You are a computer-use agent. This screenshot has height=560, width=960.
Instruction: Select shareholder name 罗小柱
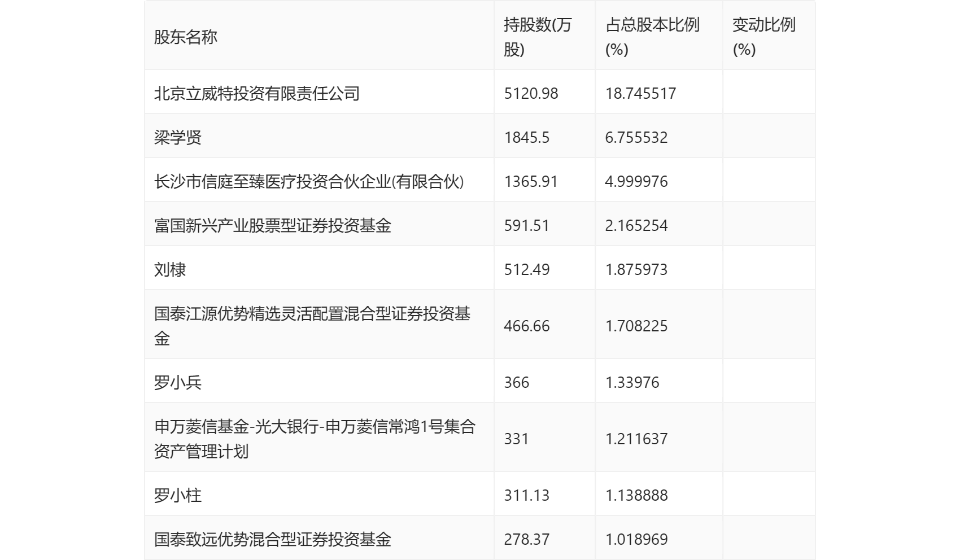178,495
